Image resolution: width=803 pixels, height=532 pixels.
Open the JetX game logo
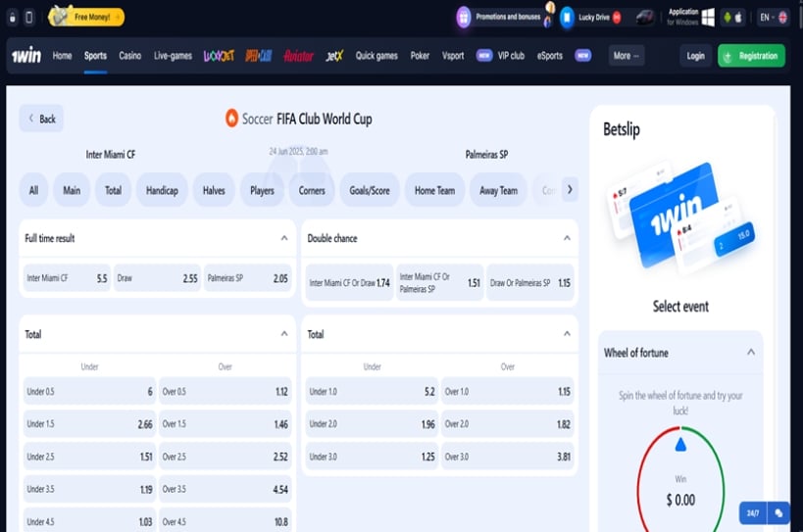click(334, 56)
